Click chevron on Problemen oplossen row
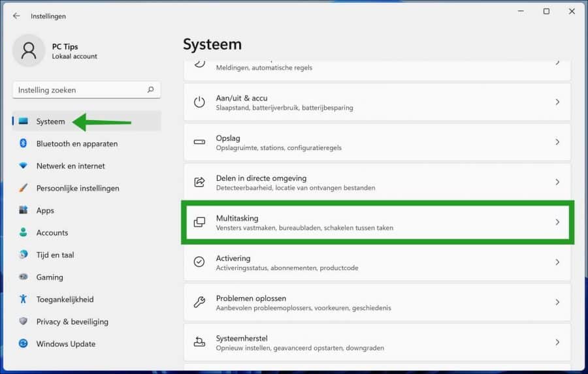588x374 pixels. tap(557, 302)
